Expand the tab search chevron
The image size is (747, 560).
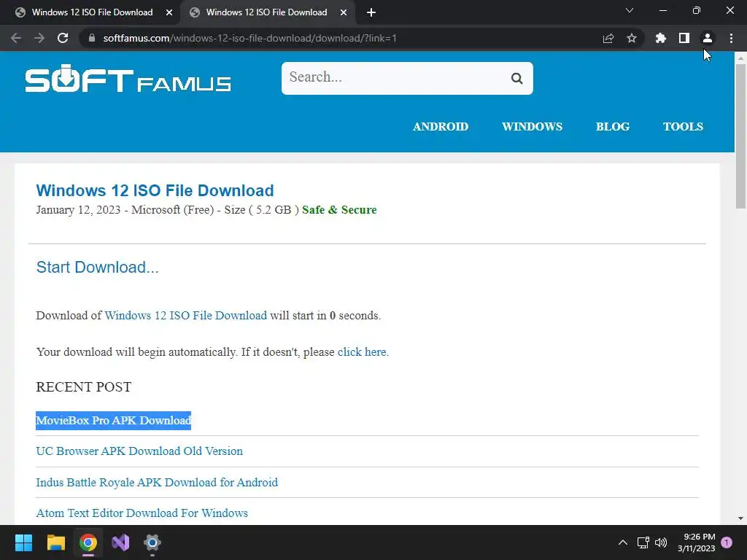630,10
